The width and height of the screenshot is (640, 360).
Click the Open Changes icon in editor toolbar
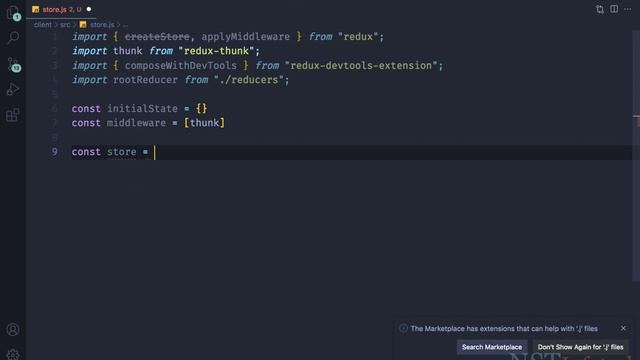pos(600,9)
